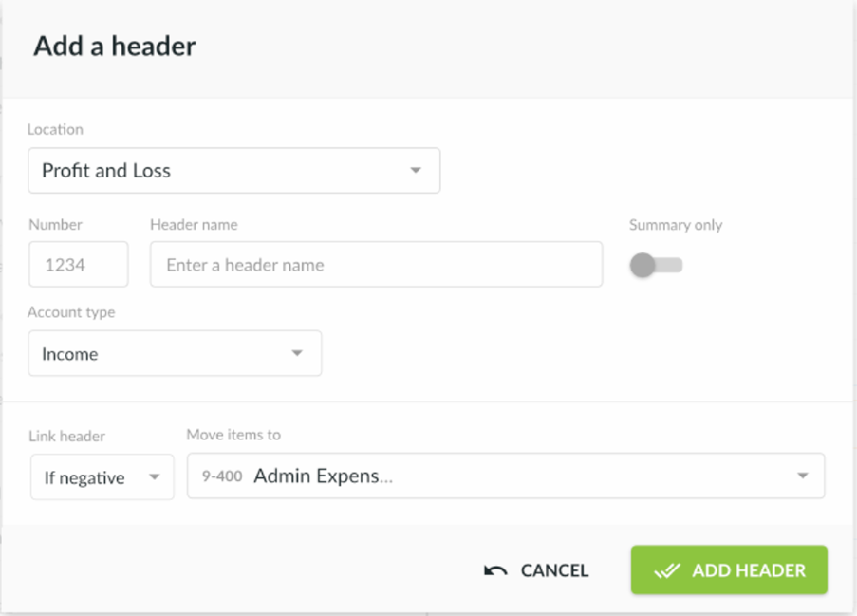Focus the Enter a header name field

click(x=376, y=265)
